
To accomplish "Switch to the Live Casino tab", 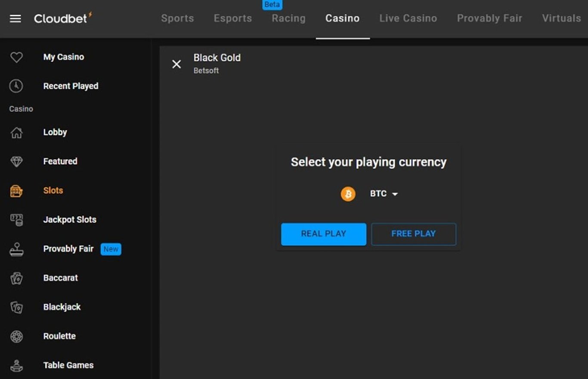I will click(x=408, y=19).
